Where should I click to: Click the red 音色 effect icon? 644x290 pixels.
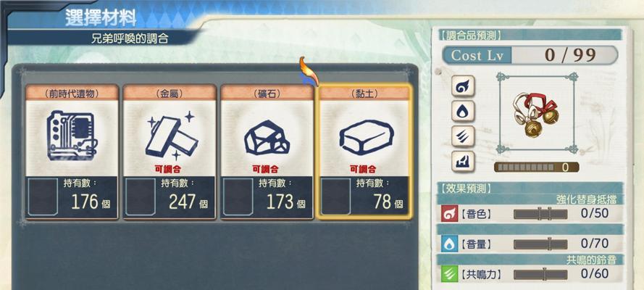pos(449,214)
